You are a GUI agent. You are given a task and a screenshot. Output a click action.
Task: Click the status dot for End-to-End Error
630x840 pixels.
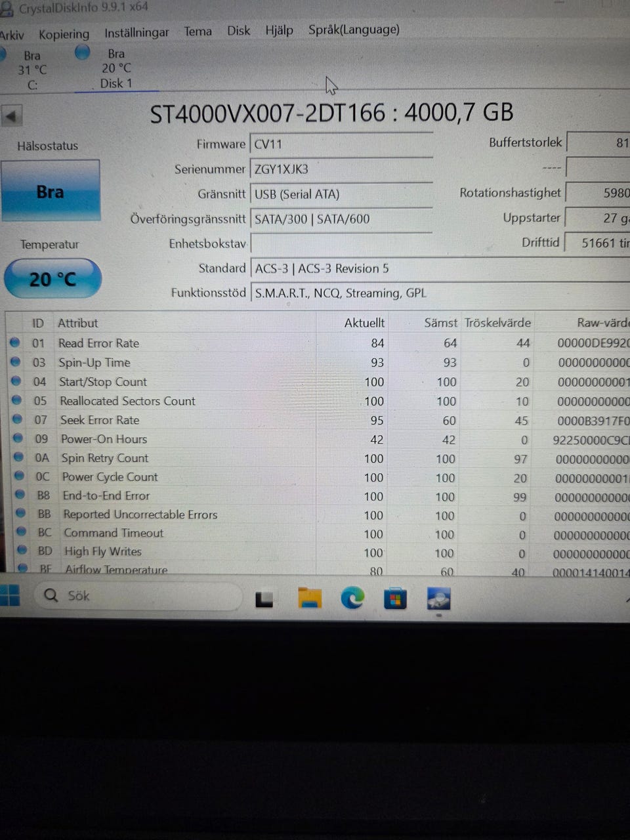[x=20, y=495]
